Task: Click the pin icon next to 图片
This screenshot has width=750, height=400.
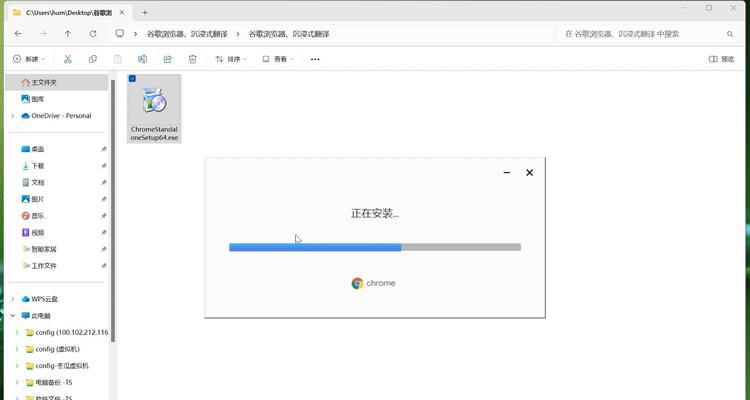Action: [103, 199]
